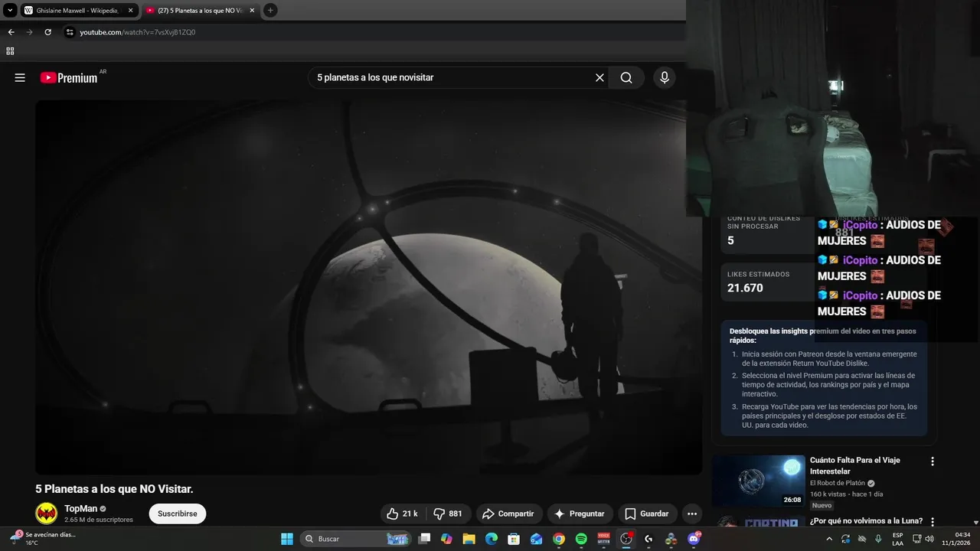Open Copilot app from taskbar
The image size is (980, 551).
tap(446, 539)
